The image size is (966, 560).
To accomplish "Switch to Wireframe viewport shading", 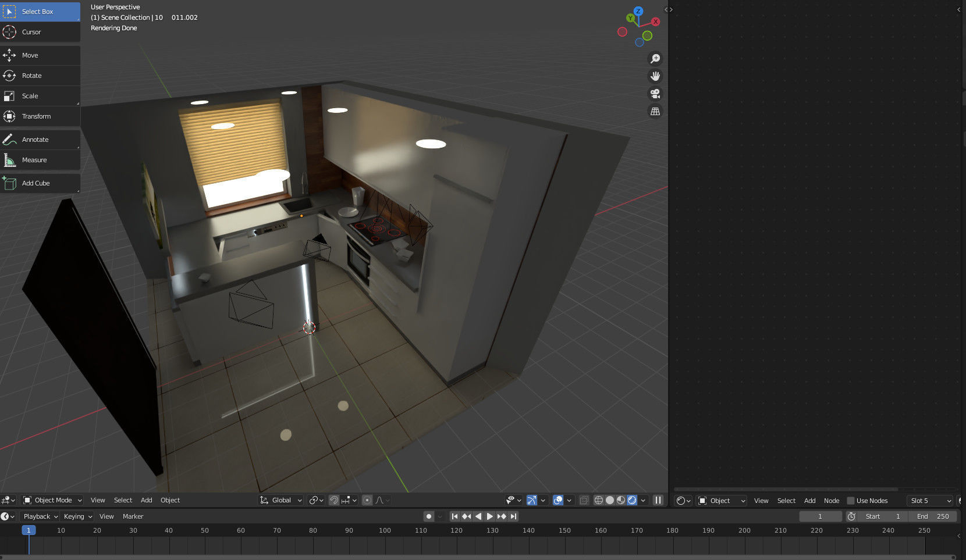I will click(598, 500).
